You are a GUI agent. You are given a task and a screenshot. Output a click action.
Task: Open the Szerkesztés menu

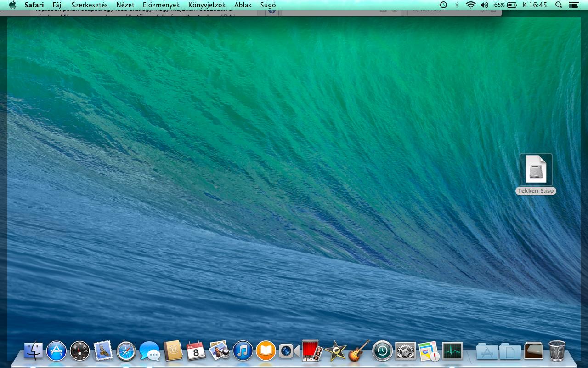point(90,5)
